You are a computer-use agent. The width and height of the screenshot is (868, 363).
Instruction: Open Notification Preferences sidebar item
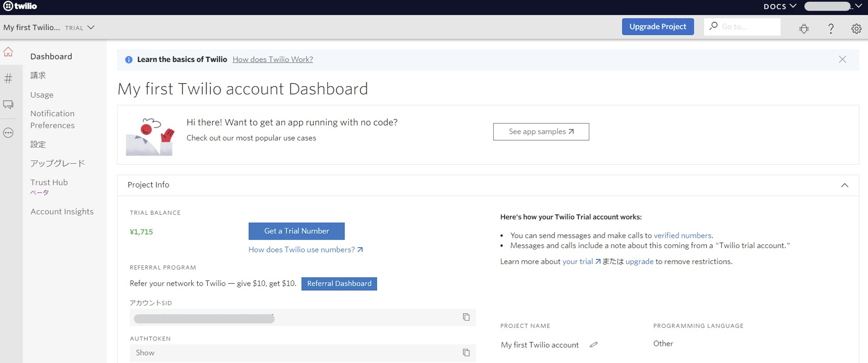(x=52, y=120)
